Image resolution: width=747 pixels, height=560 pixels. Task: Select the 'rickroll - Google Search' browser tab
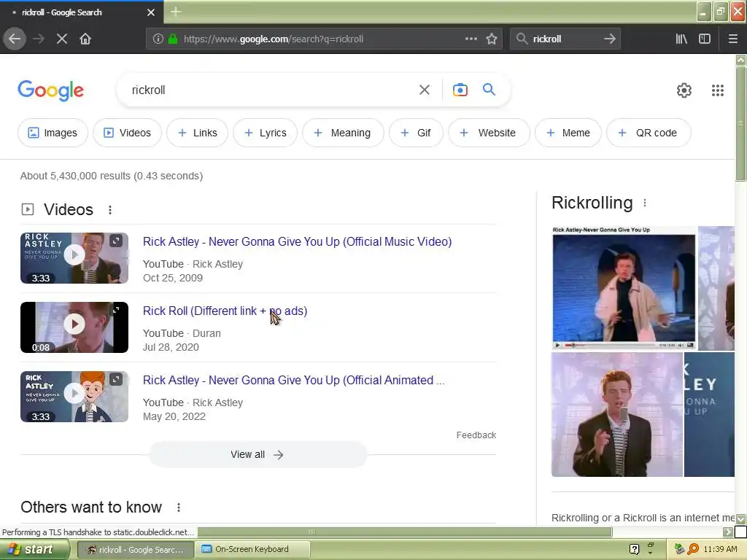tap(81, 12)
